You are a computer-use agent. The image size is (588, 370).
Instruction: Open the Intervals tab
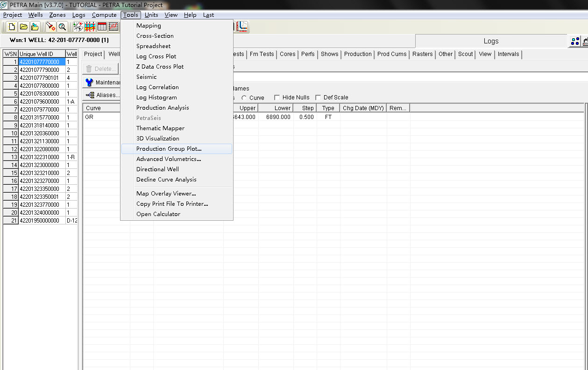click(x=508, y=54)
